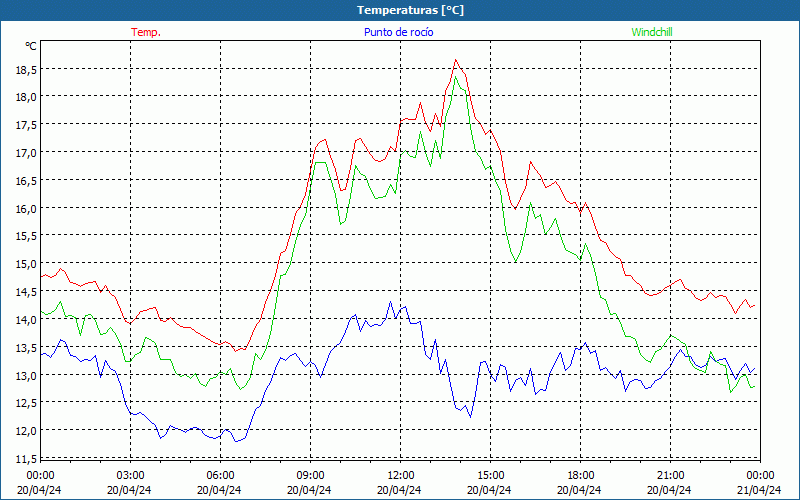Image resolution: width=800 pixels, height=500 pixels.
Task: Click the "21/04/24" date label
Action: tap(759, 490)
